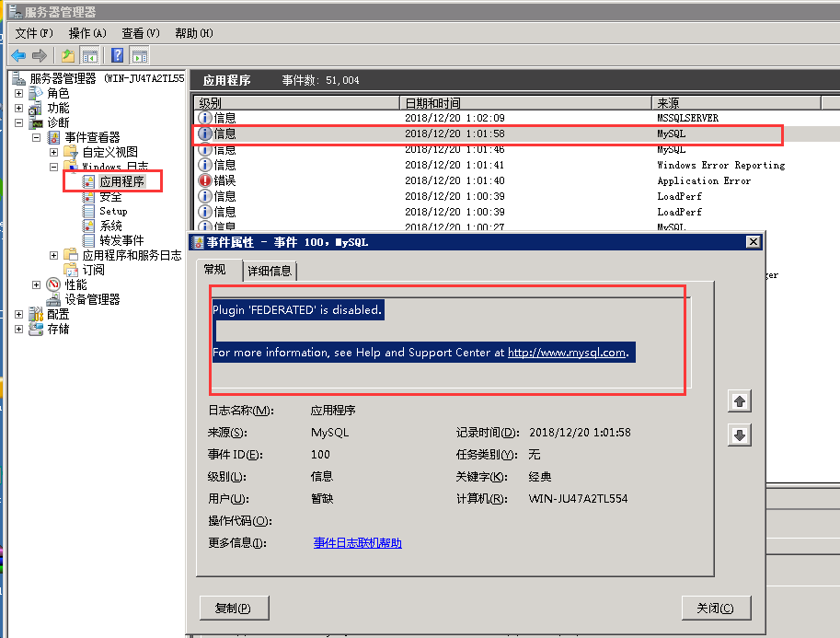Expand the 应用程序和服务日志 tree node
This screenshot has height=638, width=840.
coord(53,255)
